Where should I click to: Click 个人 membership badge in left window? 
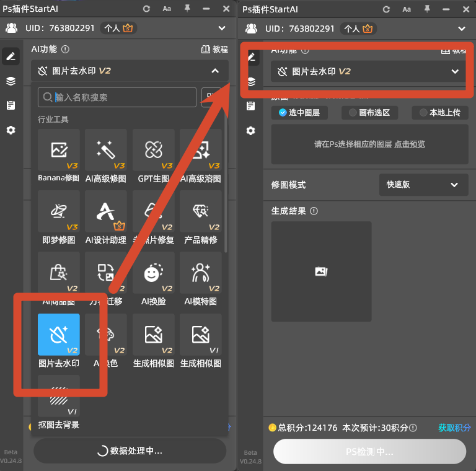tap(118, 29)
